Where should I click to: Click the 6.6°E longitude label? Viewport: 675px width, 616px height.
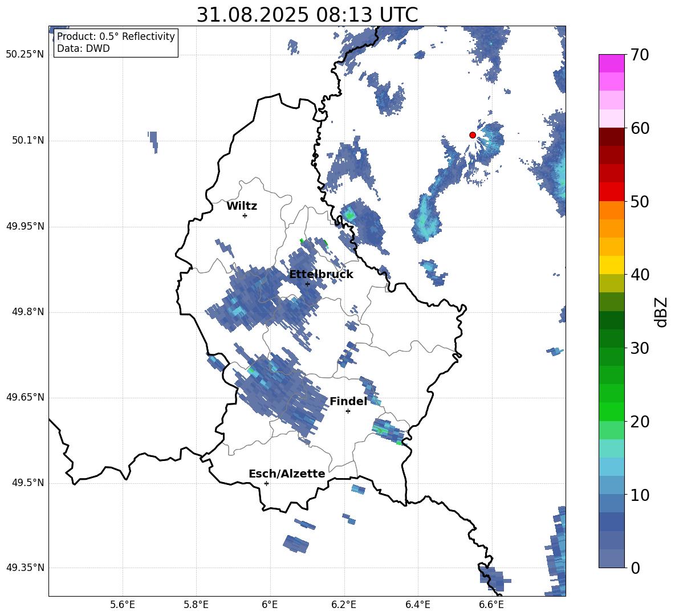[x=491, y=605]
